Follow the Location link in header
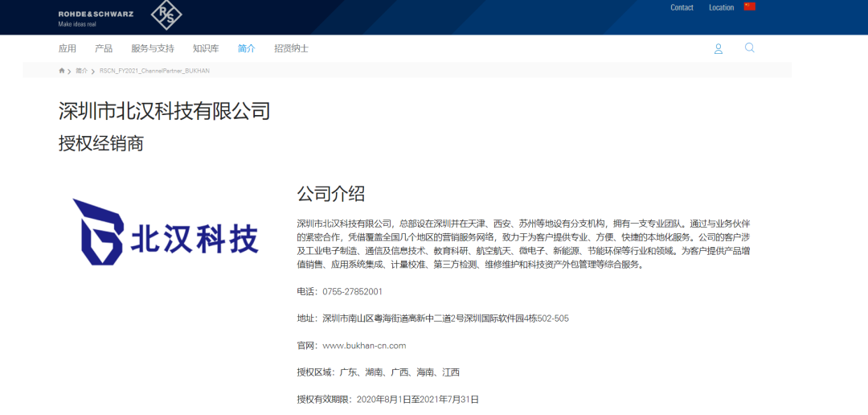868x415 pixels. 721,8
